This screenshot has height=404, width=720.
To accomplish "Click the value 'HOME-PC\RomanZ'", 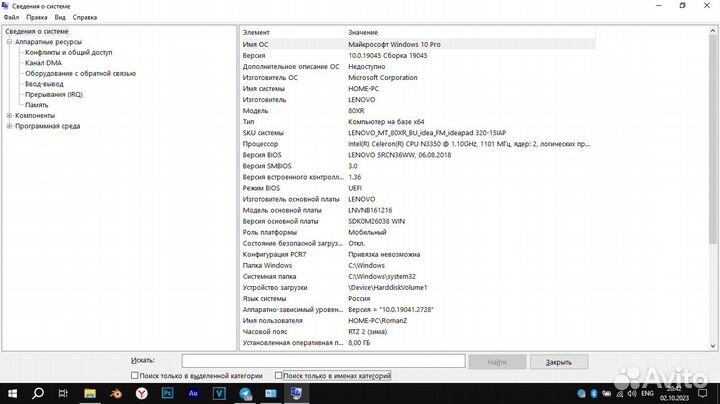I will (x=377, y=320).
